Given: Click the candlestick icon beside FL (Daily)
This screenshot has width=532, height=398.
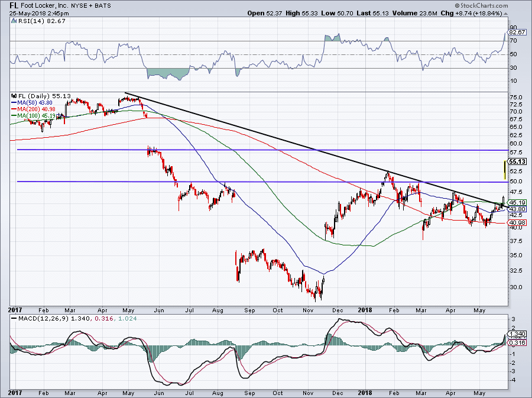Looking at the screenshot, I should tap(14, 96).
